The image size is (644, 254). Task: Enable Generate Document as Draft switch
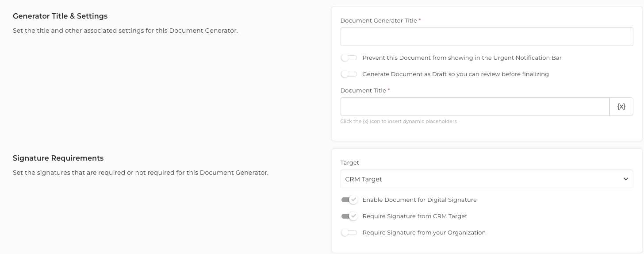349,74
